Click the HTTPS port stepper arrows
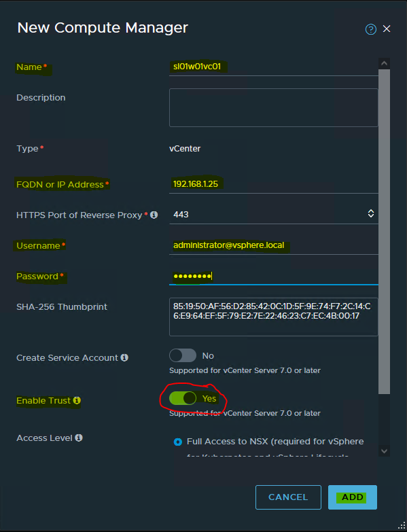The height and width of the screenshot is (532, 407). (371, 213)
